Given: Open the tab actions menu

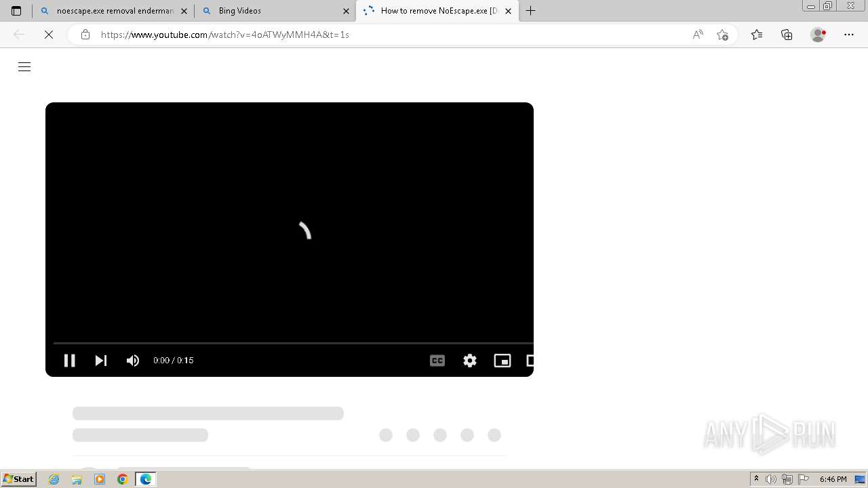Looking at the screenshot, I should 16,11.
